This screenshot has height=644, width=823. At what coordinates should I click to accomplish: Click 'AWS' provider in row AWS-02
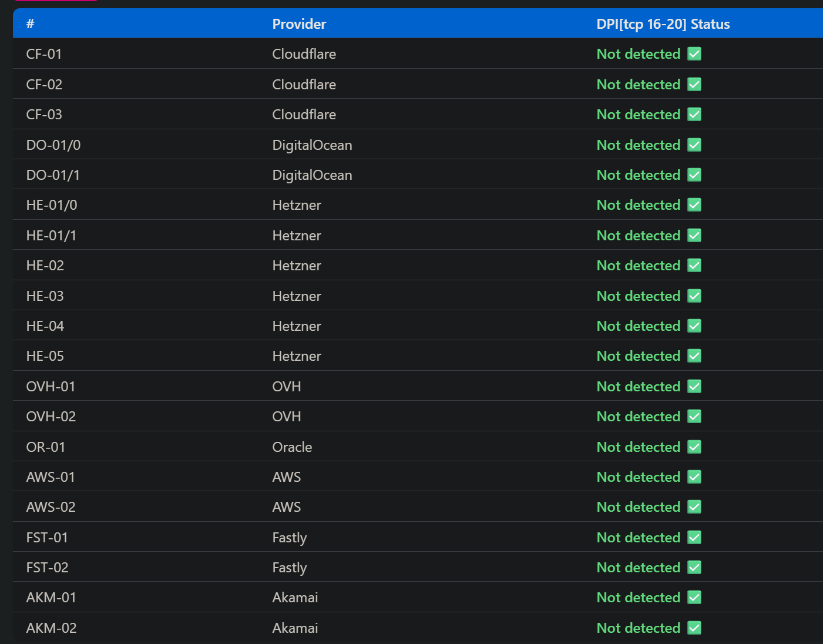287,507
